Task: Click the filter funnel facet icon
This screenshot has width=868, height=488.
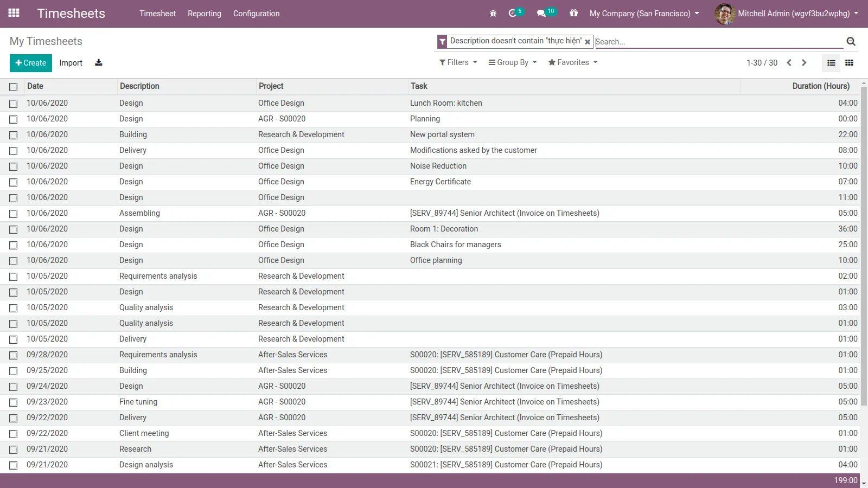Action: 443,41
